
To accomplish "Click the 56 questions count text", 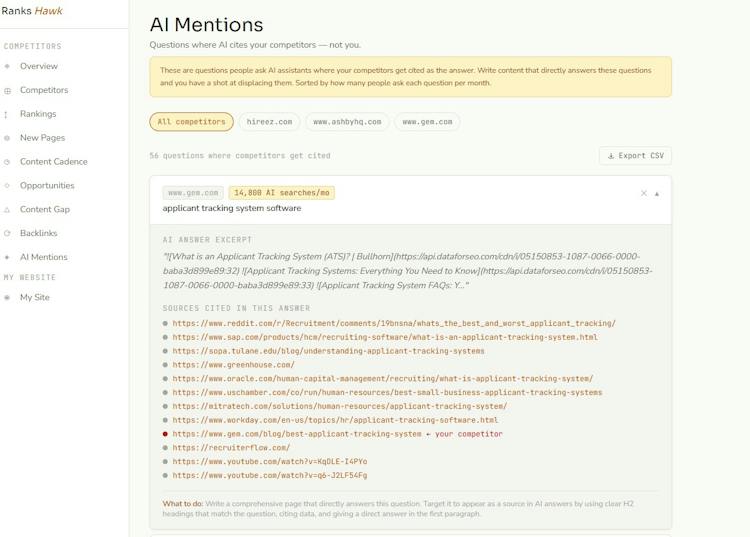I will 240,156.
